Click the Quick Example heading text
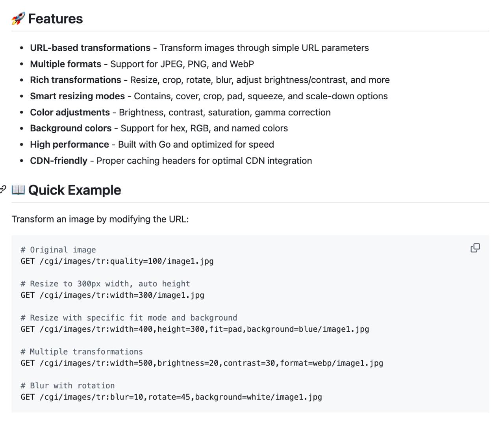This screenshot has width=504, height=425. 74,190
